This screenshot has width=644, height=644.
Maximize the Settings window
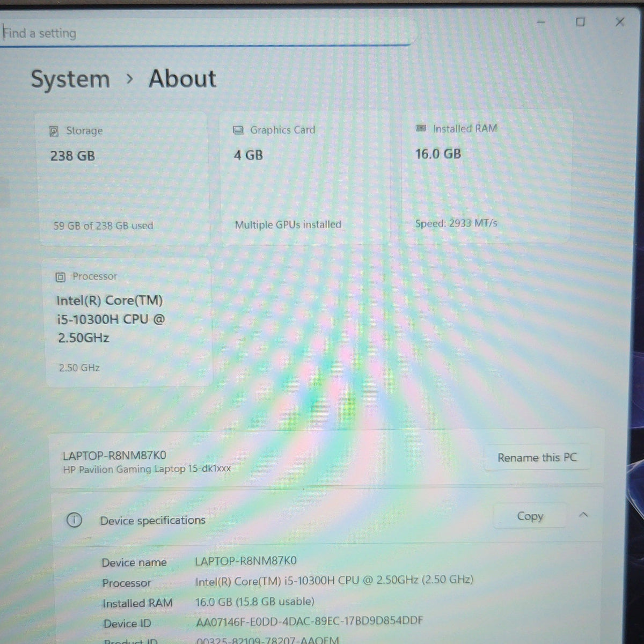[x=580, y=22]
